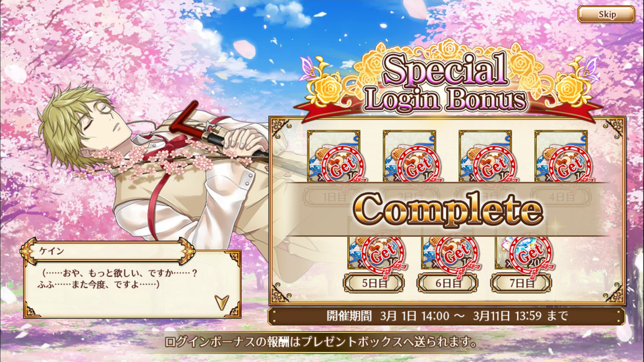
Task: Advance dialogue with the arrow indicator
Action: click(x=221, y=302)
